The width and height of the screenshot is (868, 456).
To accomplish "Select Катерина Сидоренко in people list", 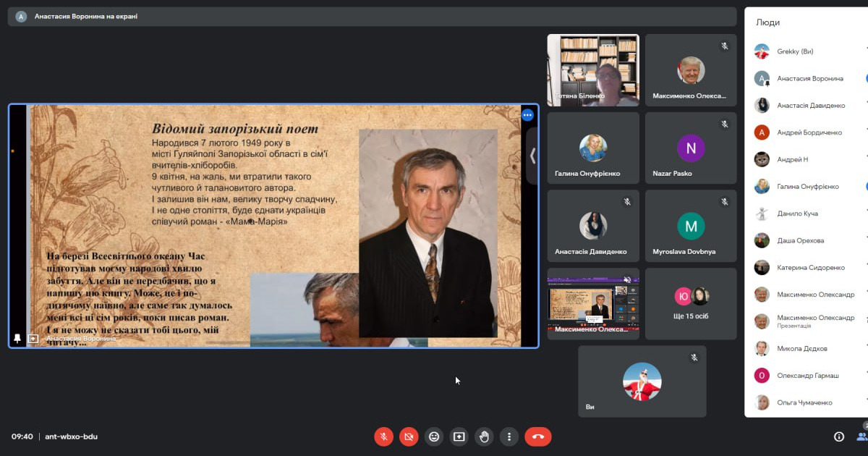I will (x=810, y=268).
